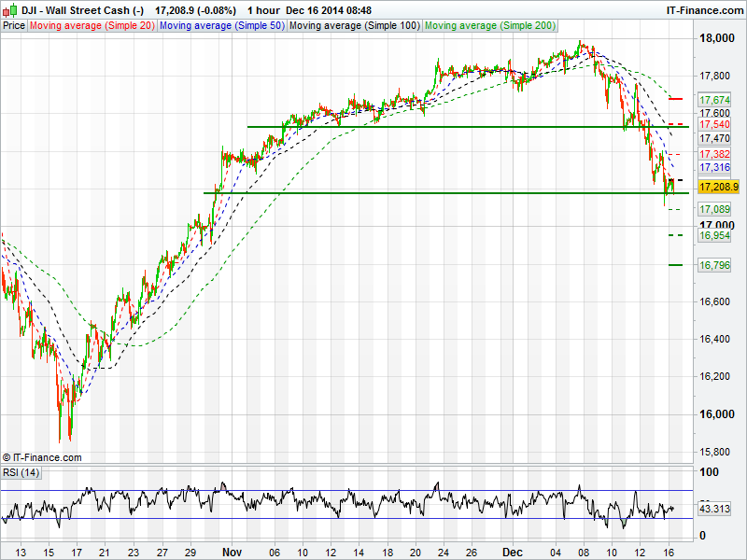The width and height of the screenshot is (747, 560).
Task: Click the solid red marker beside 17,674
Action: [x=676, y=99]
